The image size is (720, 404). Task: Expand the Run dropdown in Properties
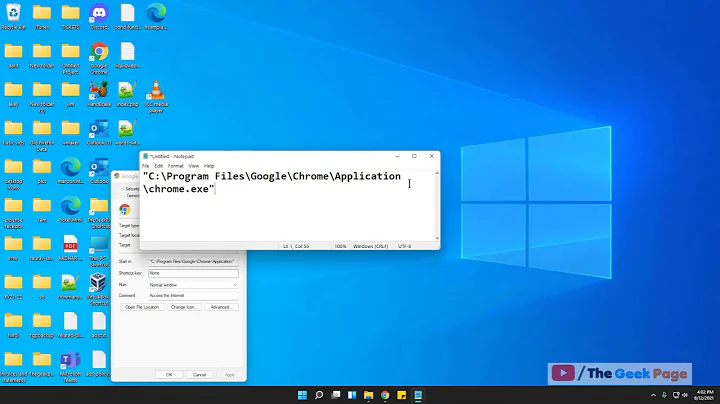(x=235, y=285)
